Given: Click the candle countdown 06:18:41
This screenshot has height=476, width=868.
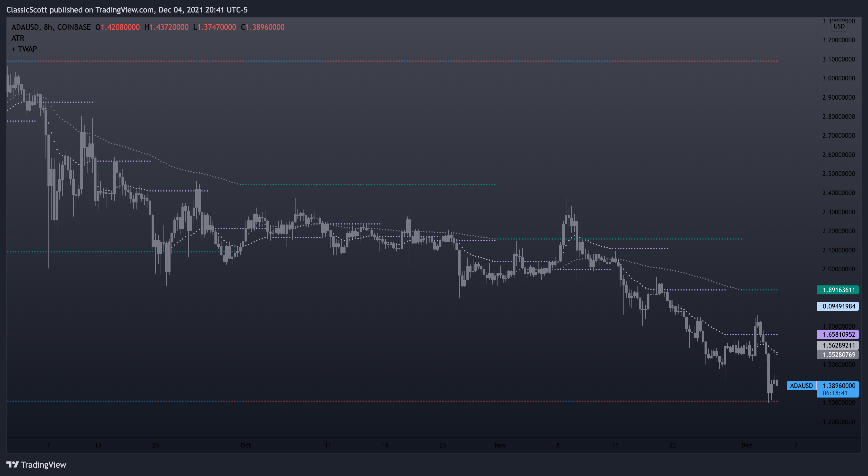Looking at the screenshot, I should (x=835, y=393).
